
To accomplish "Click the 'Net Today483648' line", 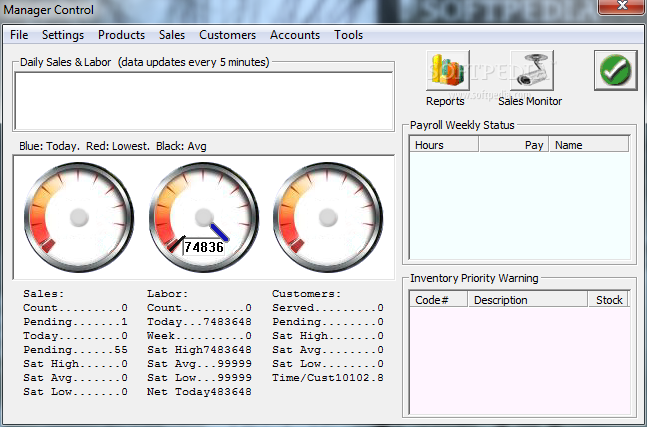I will (x=199, y=392).
